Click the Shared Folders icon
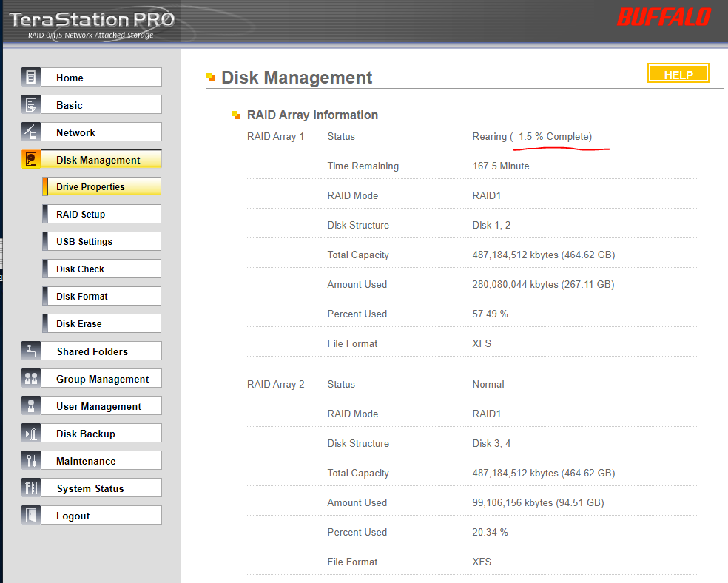 click(31, 351)
